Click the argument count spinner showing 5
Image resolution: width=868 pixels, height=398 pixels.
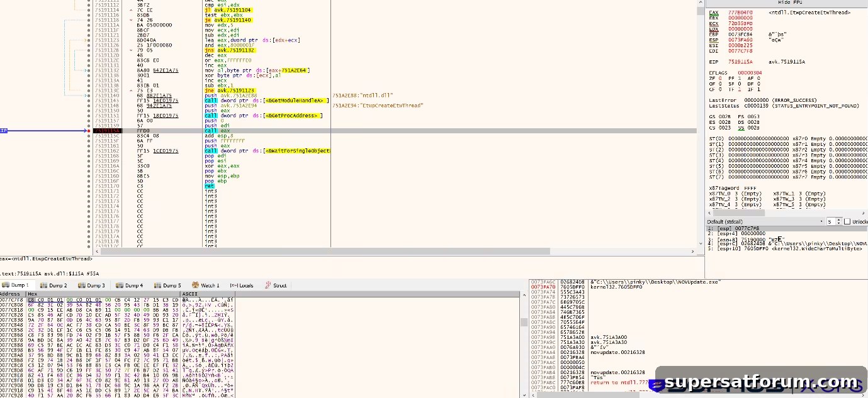coord(835,221)
